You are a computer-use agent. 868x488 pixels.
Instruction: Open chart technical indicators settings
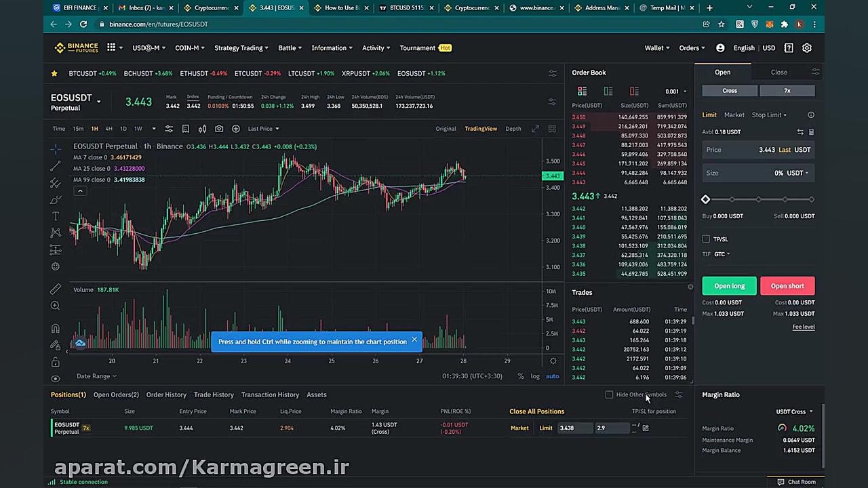pyautogui.click(x=169, y=129)
